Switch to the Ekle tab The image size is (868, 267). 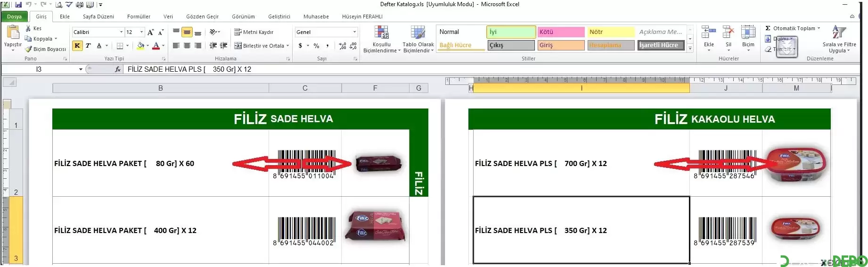[x=65, y=17]
